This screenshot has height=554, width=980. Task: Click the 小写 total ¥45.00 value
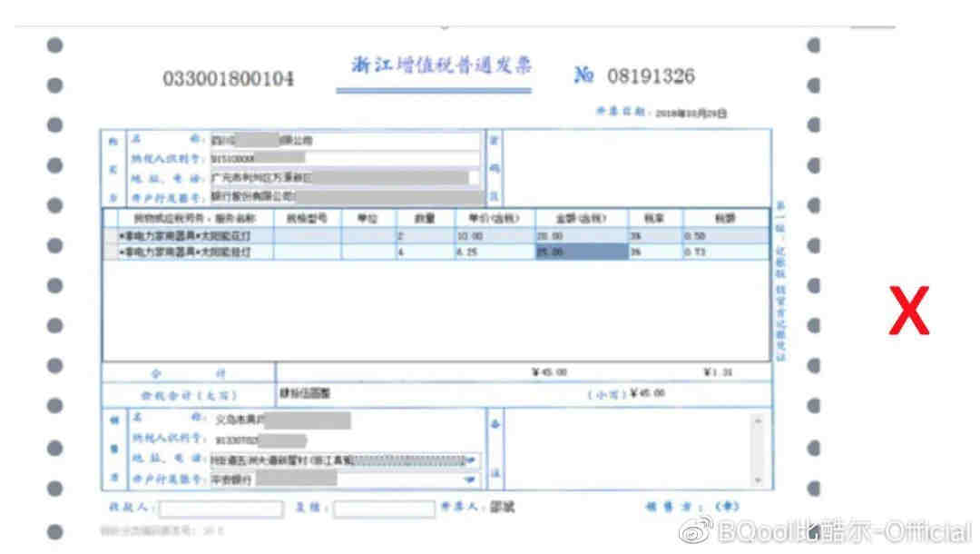click(648, 393)
